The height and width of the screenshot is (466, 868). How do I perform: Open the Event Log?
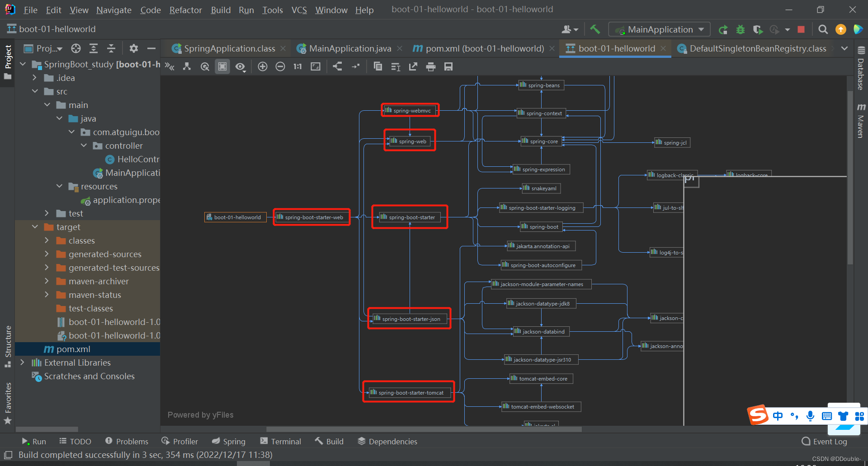pyautogui.click(x=824, y=442)
